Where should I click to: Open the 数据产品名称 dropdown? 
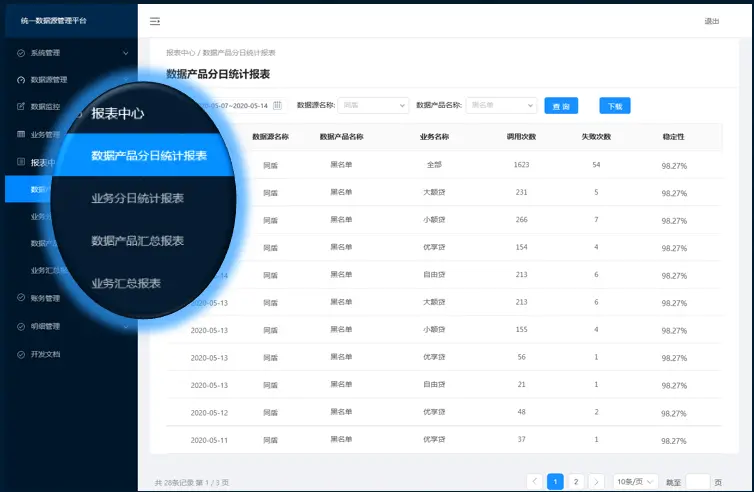[501, 105]
